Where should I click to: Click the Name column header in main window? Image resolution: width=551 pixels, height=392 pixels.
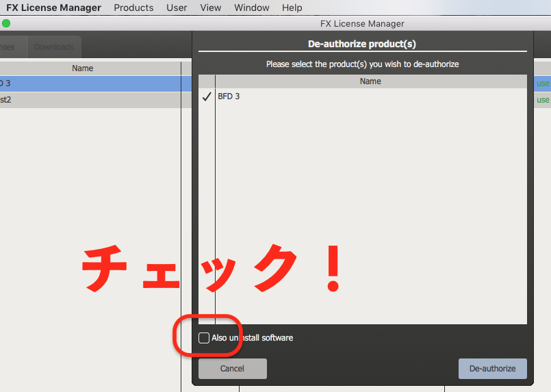[83, 68]
